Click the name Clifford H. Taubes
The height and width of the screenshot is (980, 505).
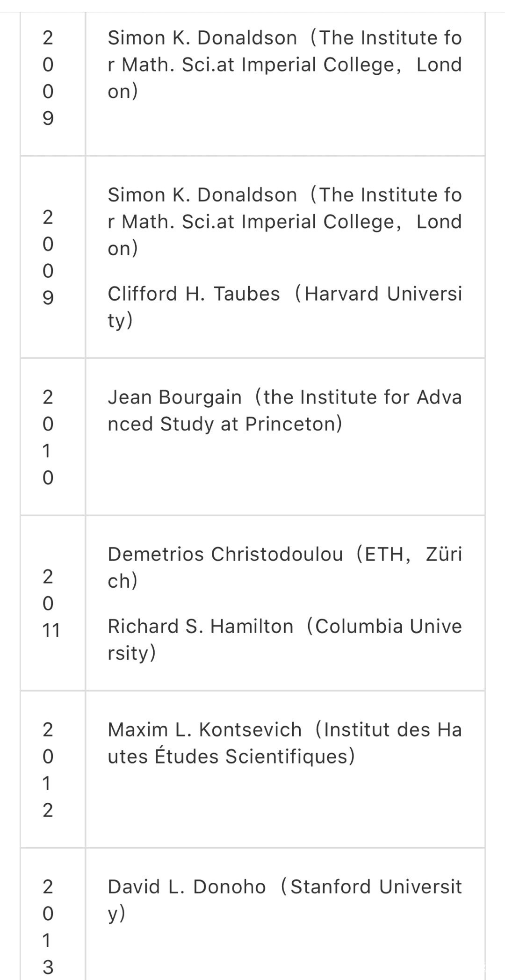(x=194, y=294)
